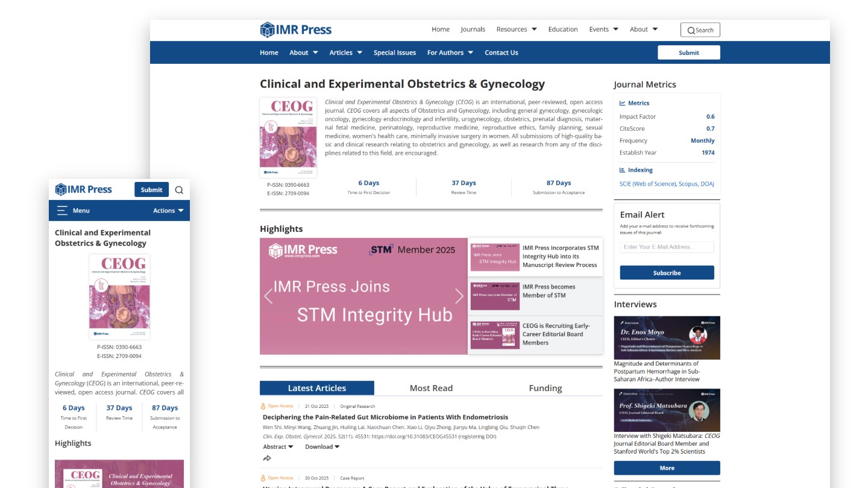Click the Subscribe button under Email Alert
Viewport: 868px width, 488px height.
(667, 273)
